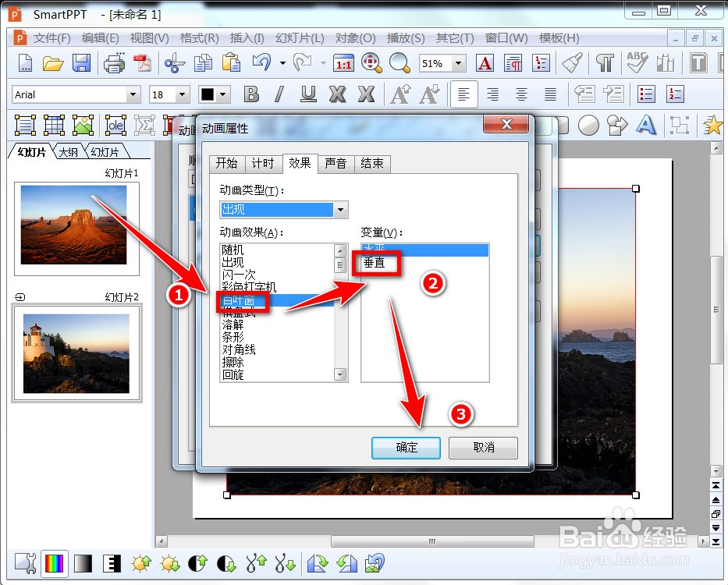Open zoom 51% dropdown

click(x=459, y=63)
